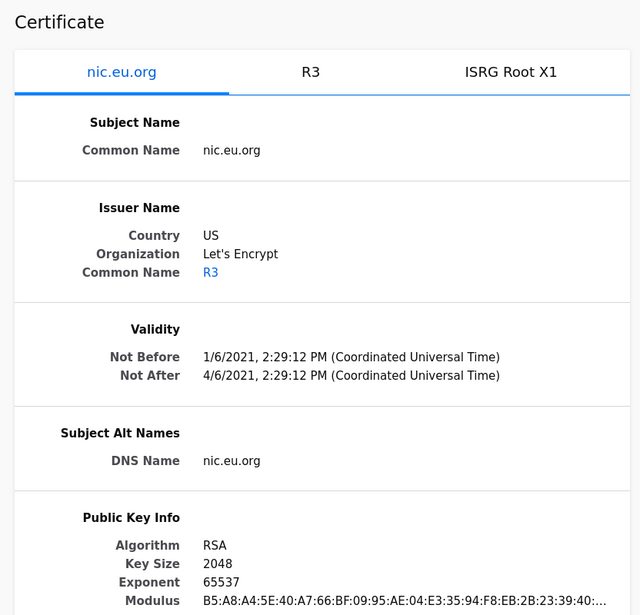
Task: Expand the truncated Modulus hex value
Action: pos(404,601)
